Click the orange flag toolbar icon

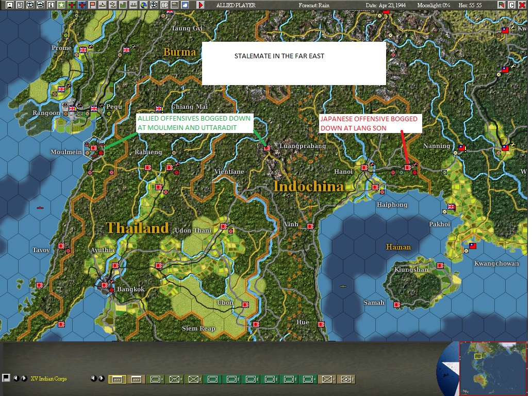coord(92,5)
